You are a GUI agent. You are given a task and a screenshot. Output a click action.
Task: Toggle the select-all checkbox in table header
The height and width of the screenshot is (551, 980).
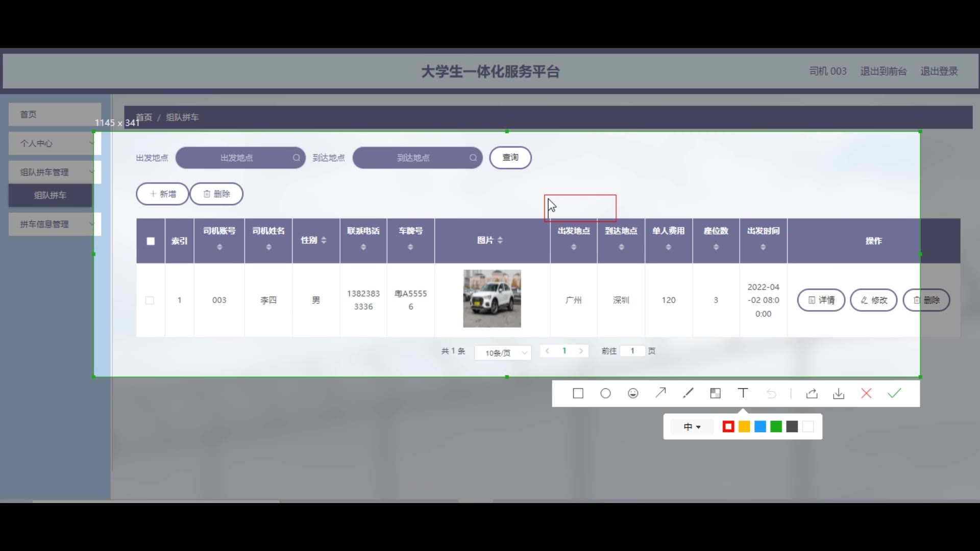pos(151,241)
